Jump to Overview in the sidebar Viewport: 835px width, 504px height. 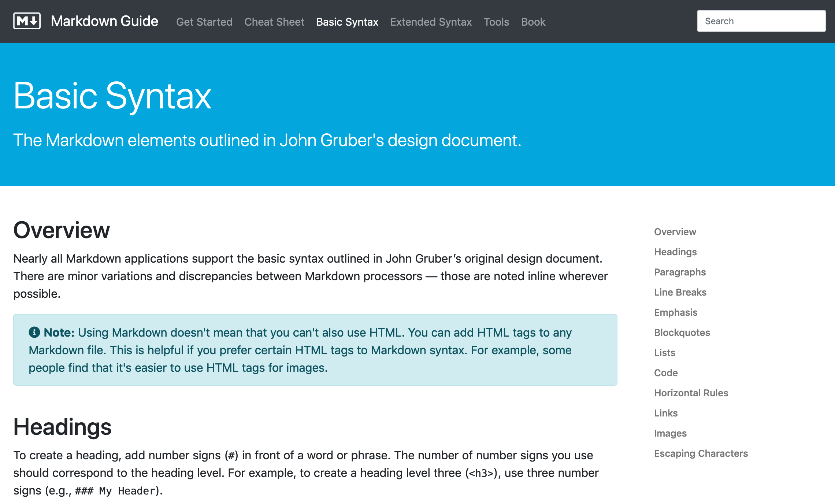[x=675, y=232]
